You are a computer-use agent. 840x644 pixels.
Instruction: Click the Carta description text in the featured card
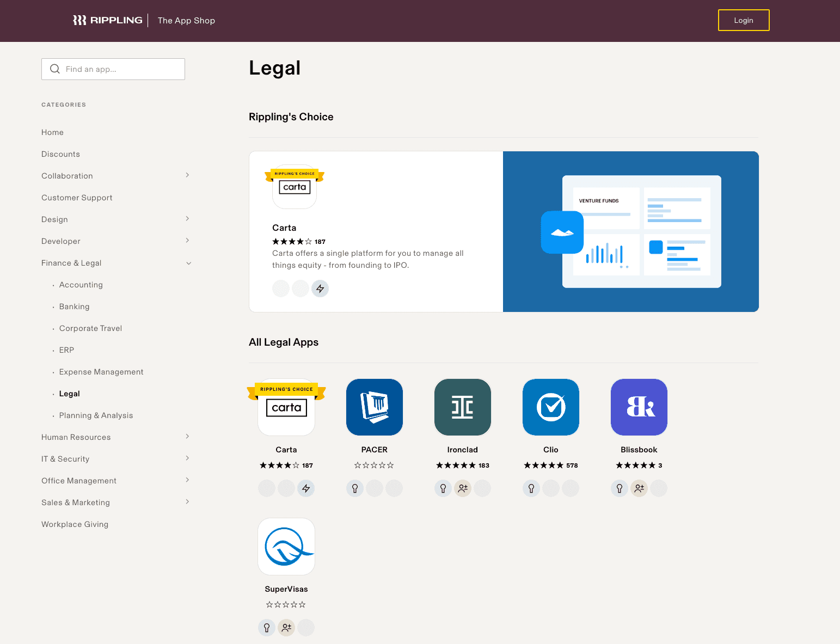point(368,259)
